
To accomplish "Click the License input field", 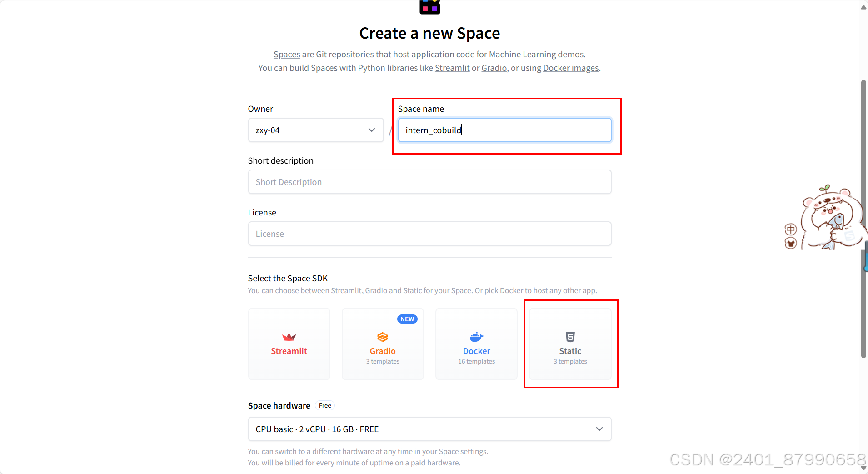I will pos(429,234).
